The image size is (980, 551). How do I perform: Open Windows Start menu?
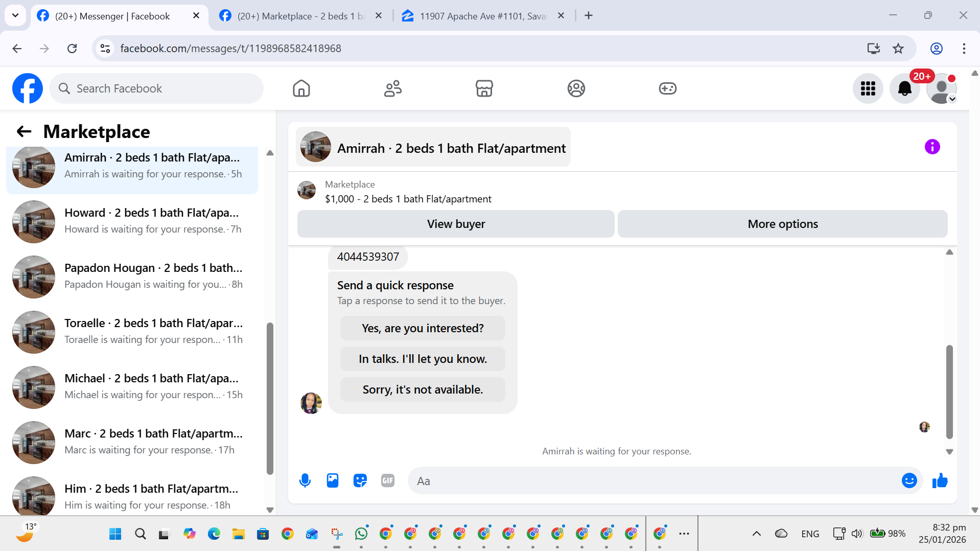tap(115, 534)
